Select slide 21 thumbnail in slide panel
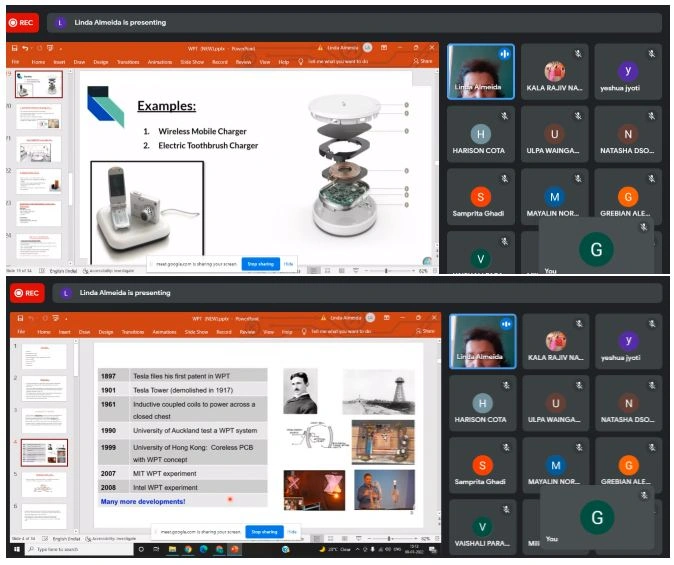 click(39, 150)
